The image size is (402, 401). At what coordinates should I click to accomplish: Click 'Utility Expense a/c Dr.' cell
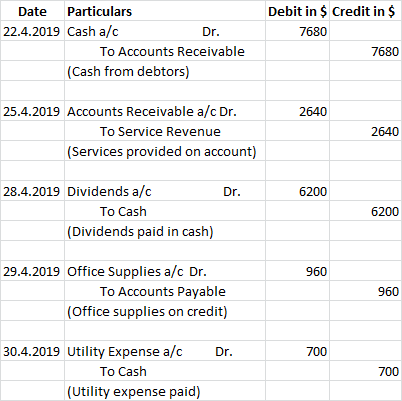click(165, 351)
